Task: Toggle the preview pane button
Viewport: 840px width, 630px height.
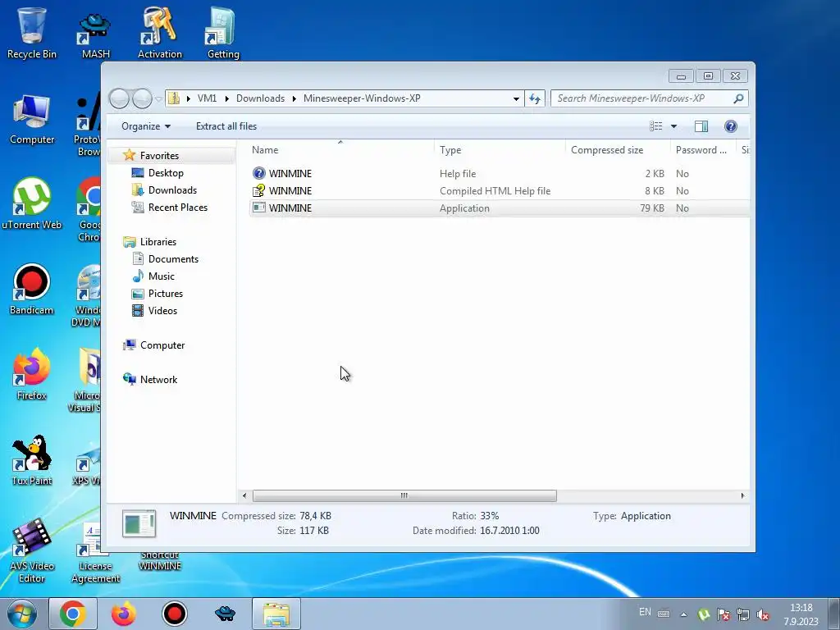Action: pyautogui.click(x=701, y=126)
